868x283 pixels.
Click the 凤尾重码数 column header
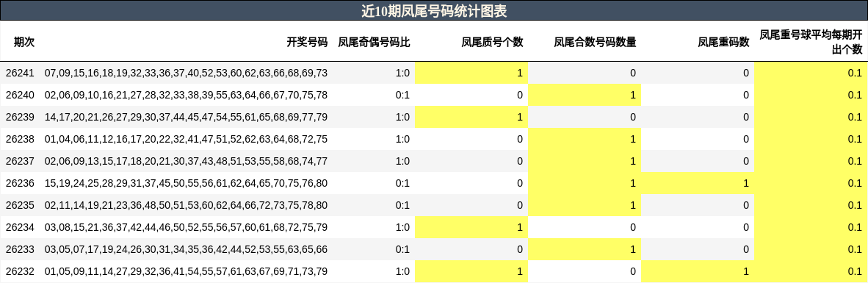click(x=724, y=42)
